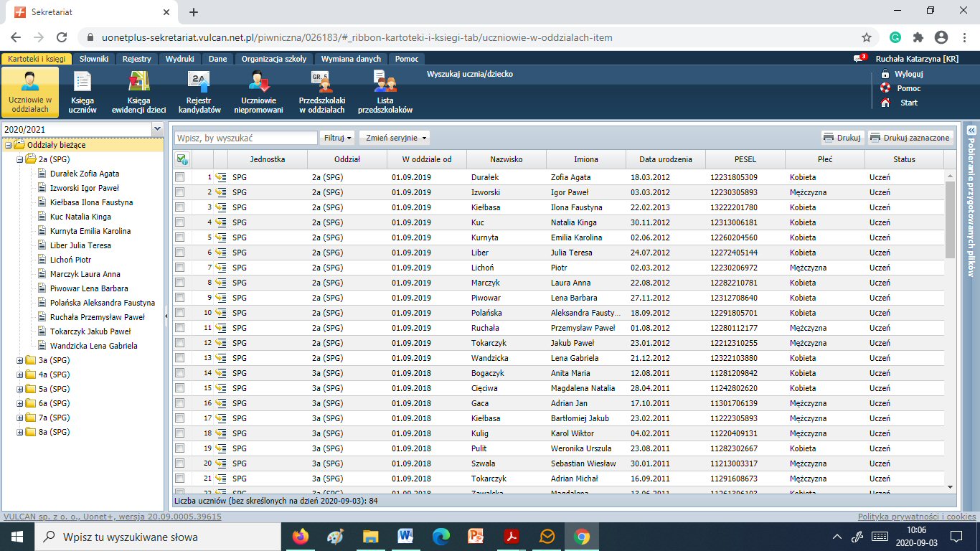Viewport: 980px width, 551px height.
Task: Open the Organizacja szkoły tab
Action: (273, 59)
